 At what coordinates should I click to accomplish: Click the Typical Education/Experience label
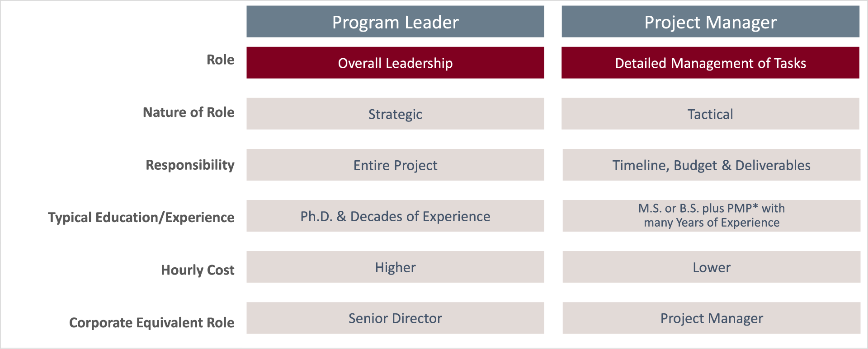(141, 218)
